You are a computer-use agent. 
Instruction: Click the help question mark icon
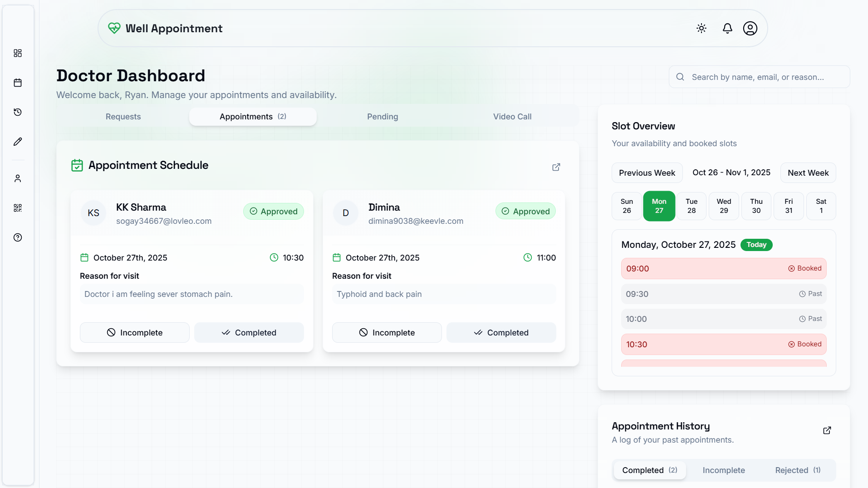coord(18,237)
